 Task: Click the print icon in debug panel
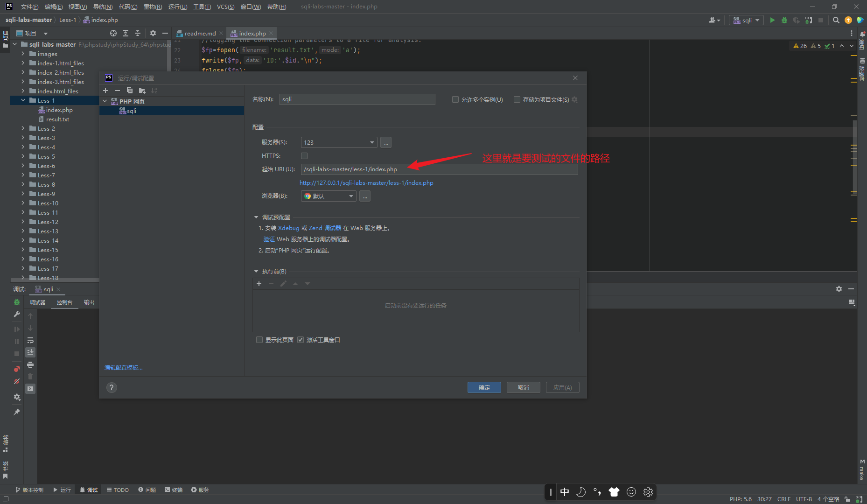click(x=30, y=364)
